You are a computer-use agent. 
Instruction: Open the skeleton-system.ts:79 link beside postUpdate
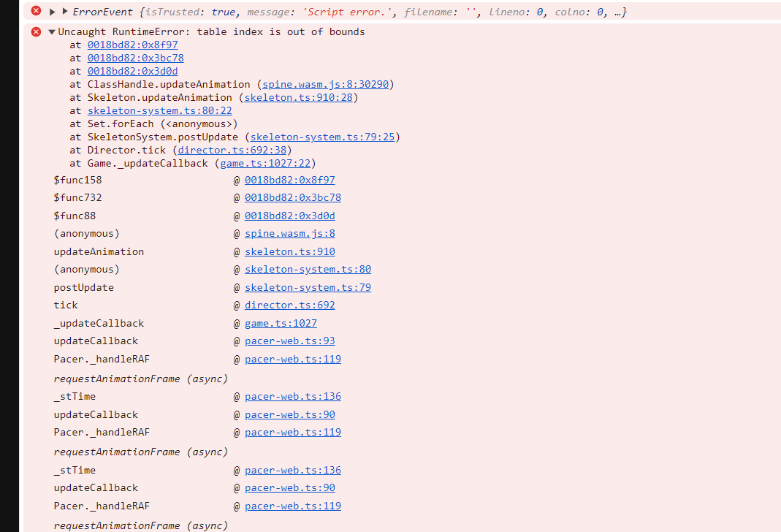point(308,287)
